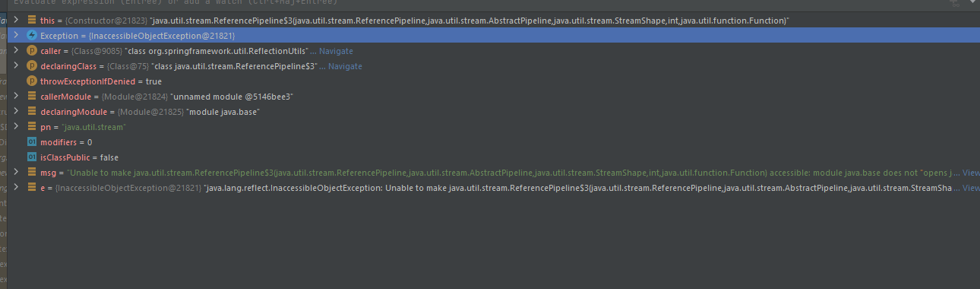Expand the Exception InaccessibleObjectException node
The image size is (980, 289).
(x=16, y=36)
